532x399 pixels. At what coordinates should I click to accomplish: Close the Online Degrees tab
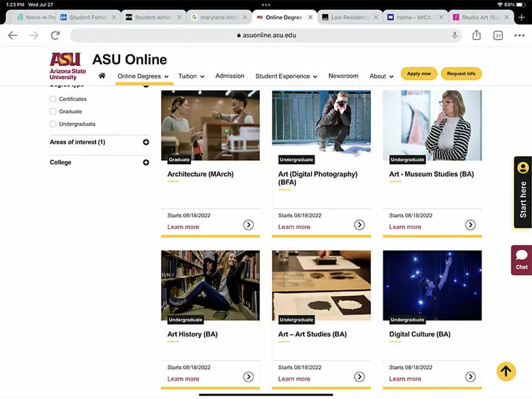click(310, 17)
